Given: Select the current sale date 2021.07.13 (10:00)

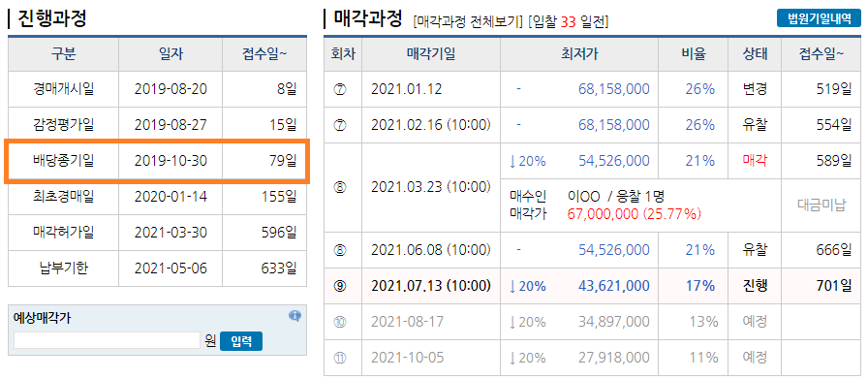Looking at the screenshot, I should point(431,286).
